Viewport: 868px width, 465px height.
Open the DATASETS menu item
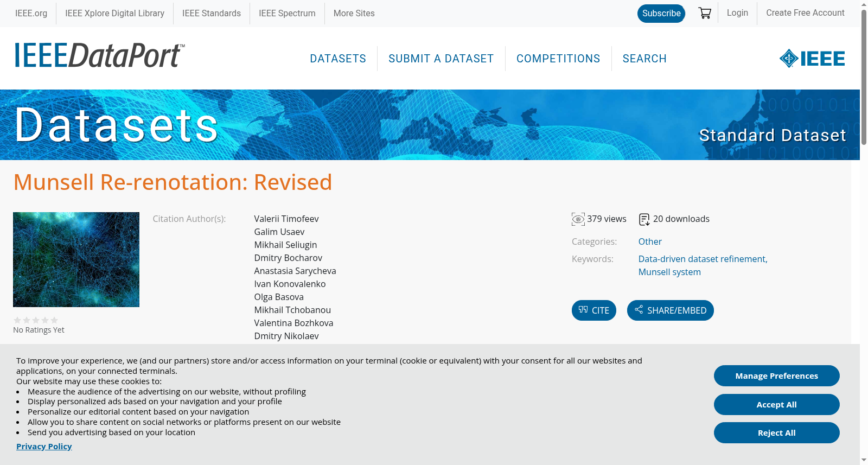tap(338, 59)
